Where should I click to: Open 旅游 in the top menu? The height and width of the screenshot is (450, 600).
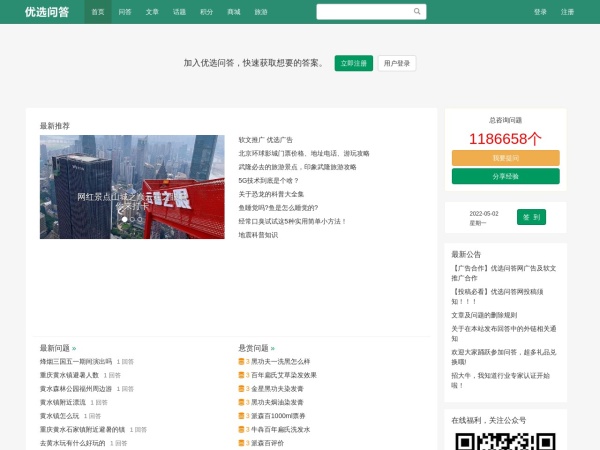261,12
